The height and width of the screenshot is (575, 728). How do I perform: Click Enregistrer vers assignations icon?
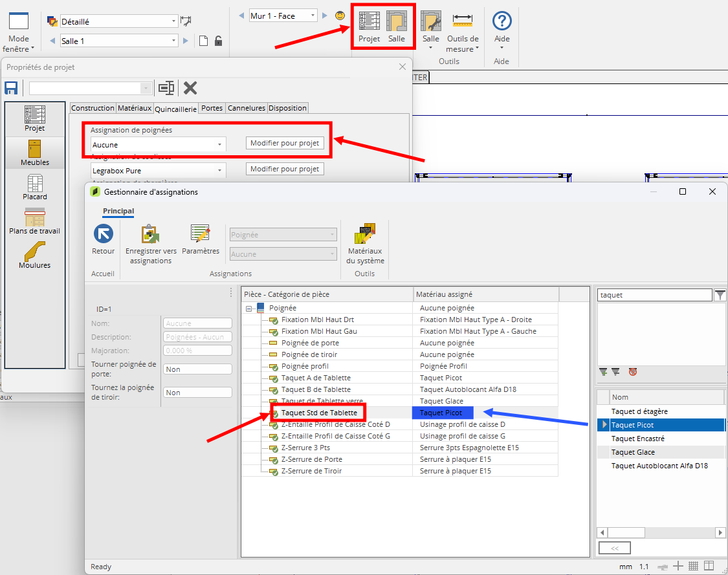pos(150,234)
